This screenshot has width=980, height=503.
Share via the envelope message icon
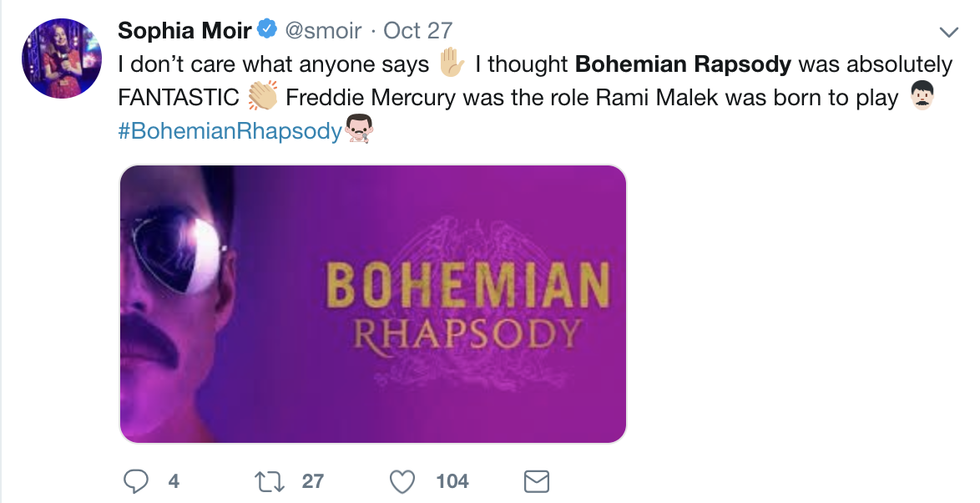pos(536,481)
